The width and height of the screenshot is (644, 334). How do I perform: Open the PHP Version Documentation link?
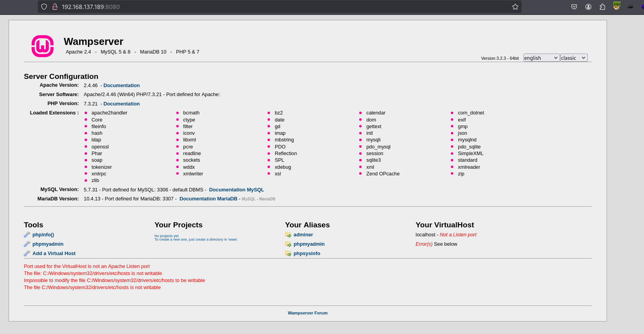pos(121,104)
